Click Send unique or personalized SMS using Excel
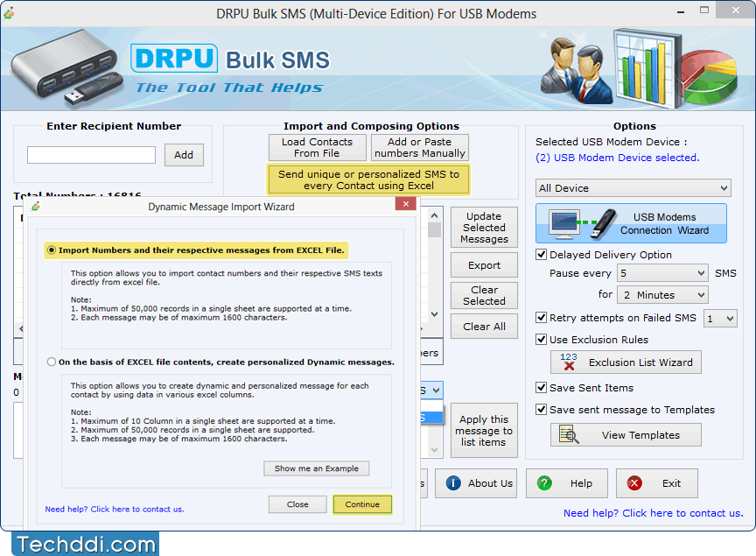756x556 pixels. 368,179
